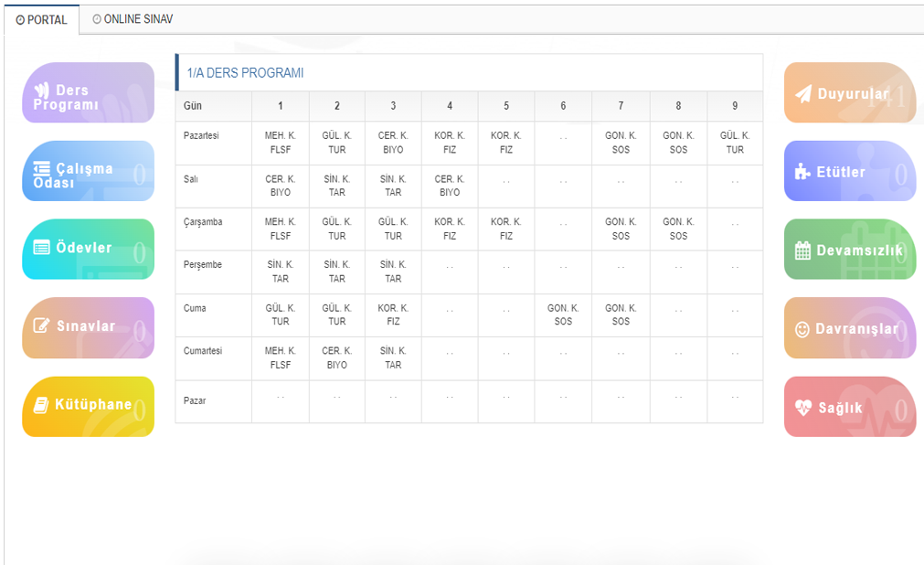Open the Sağlık heart tile
Viewport: 924px width, 565px height.
pos(849,407)
